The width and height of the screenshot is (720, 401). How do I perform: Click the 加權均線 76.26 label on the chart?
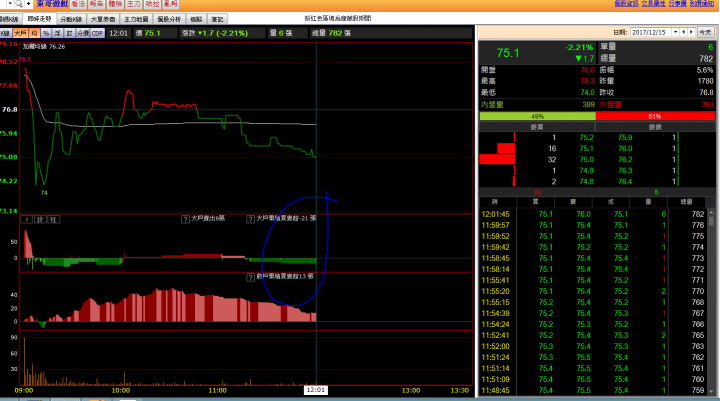[44, 46]
